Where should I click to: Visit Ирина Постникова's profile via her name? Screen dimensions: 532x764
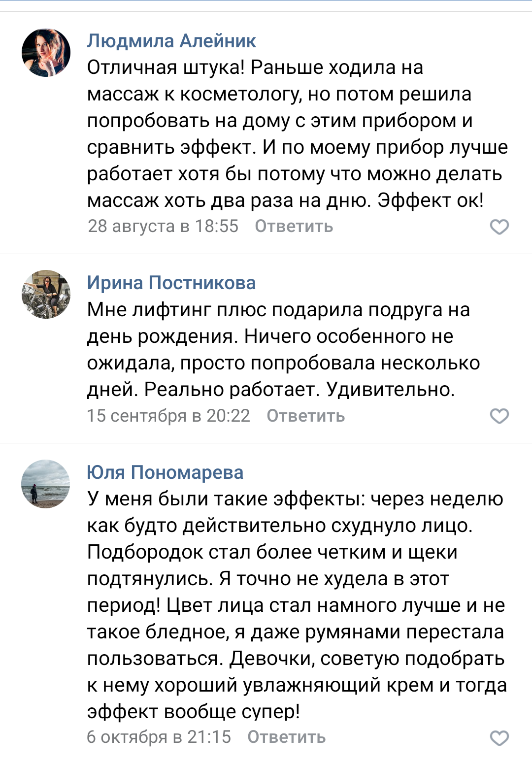[x=171, y=283]
